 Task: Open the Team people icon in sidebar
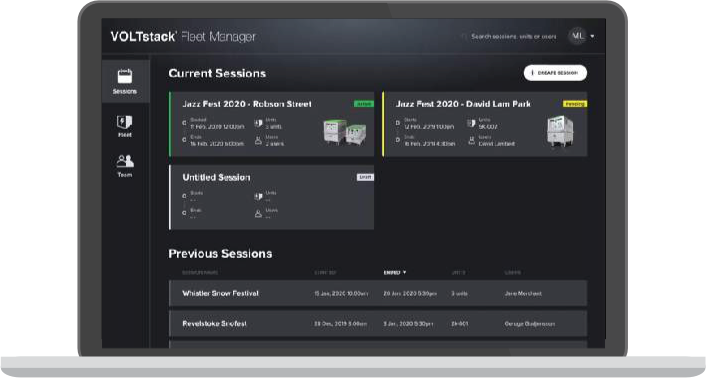pyautogui.click(x=125, y=161)
